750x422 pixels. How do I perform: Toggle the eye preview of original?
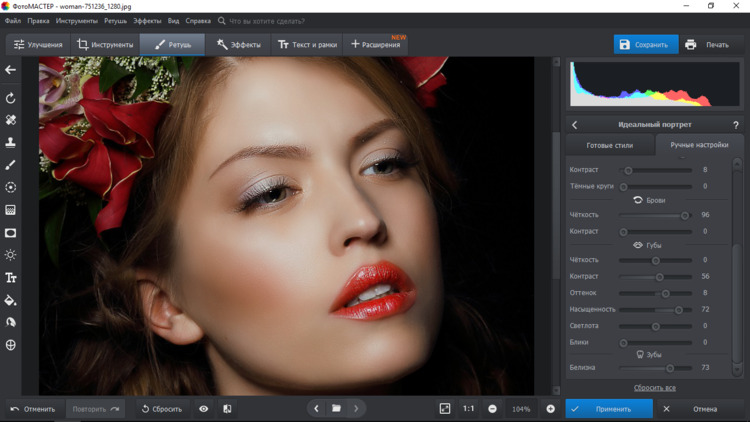204,409
